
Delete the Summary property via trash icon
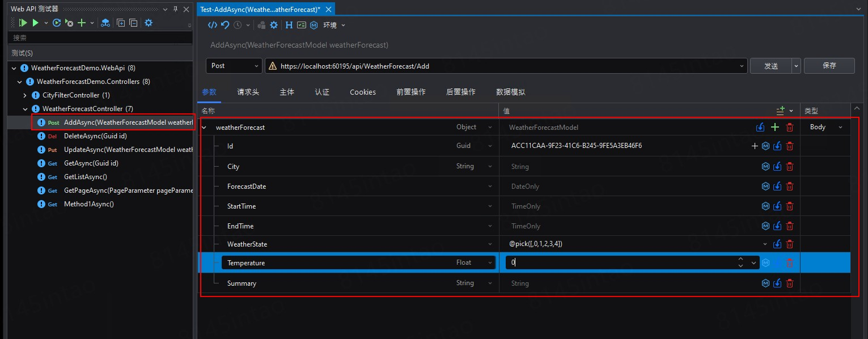[790, 283]
